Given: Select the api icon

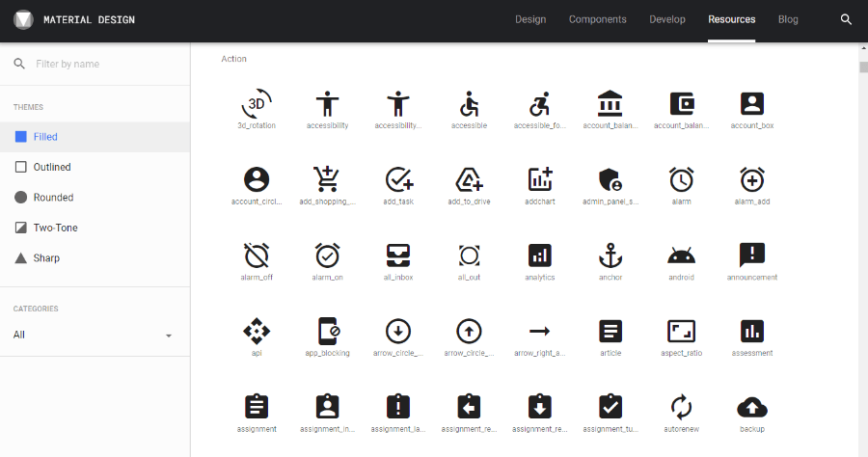Looking at the screenshot, I should (257, 331).
